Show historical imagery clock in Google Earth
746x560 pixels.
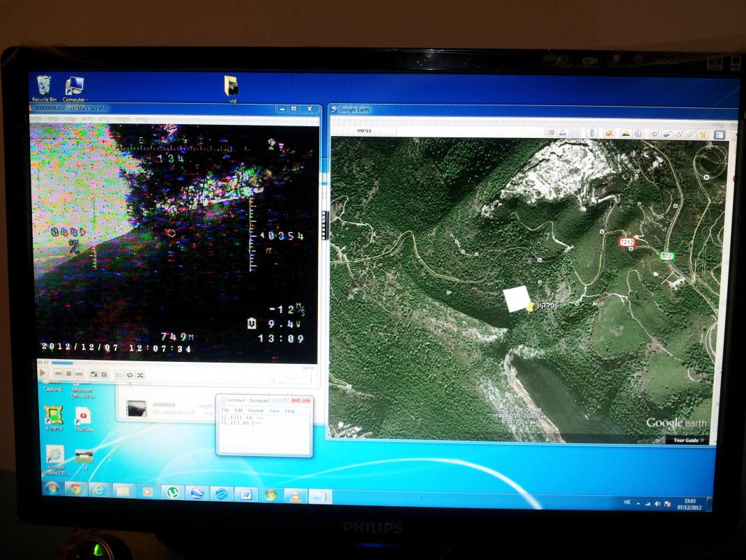point(638,133)
